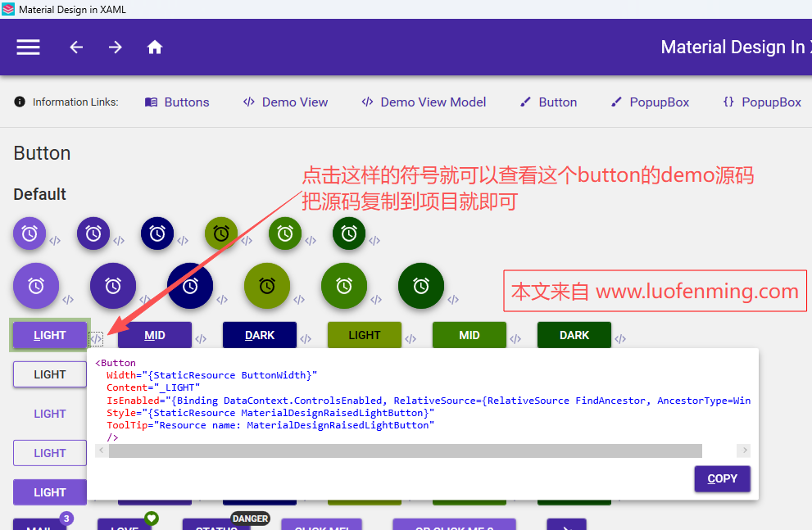Click the forward navigation arrow
This screenshot has width=812, height=530.
tap(116, 47)
